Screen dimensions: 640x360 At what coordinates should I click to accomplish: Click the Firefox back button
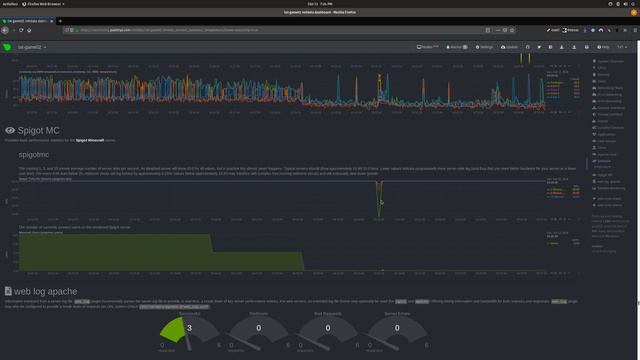[x=5, y=30]
